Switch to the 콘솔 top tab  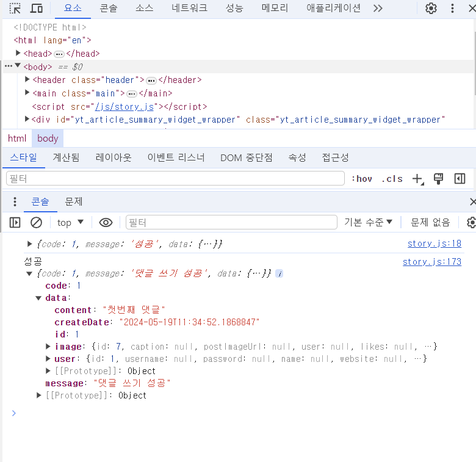(x=109, y=8)
